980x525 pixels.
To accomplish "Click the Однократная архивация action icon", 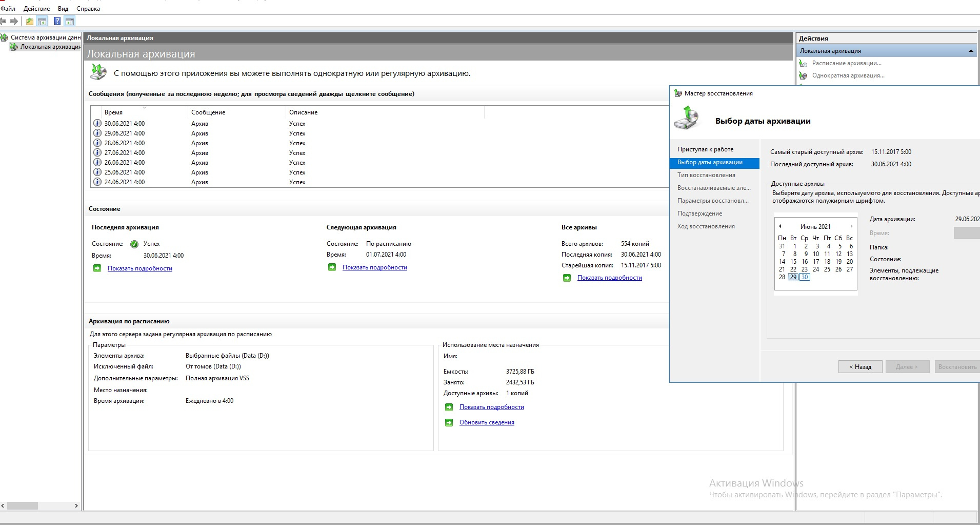I will tap(803, 75).
